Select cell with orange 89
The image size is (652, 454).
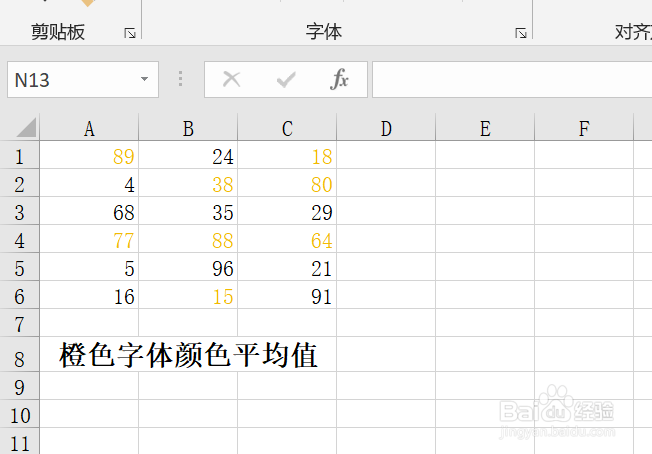[89, 155]
